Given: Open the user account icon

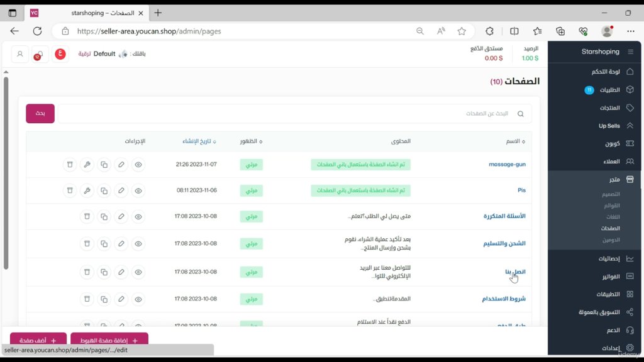Looking at the screenshot, I should [x=19, y=54].
